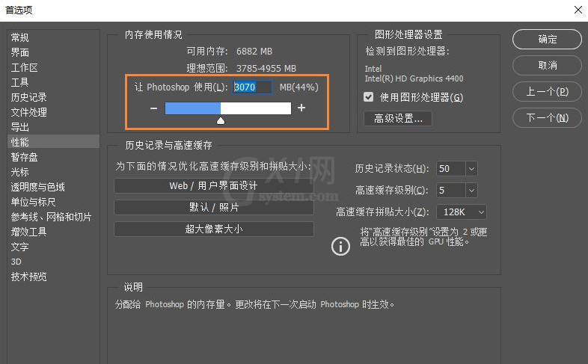Click the plus icon to increase memory
Image resolution: width=588 pixels, height=364 pixels.
coord(301,108)
